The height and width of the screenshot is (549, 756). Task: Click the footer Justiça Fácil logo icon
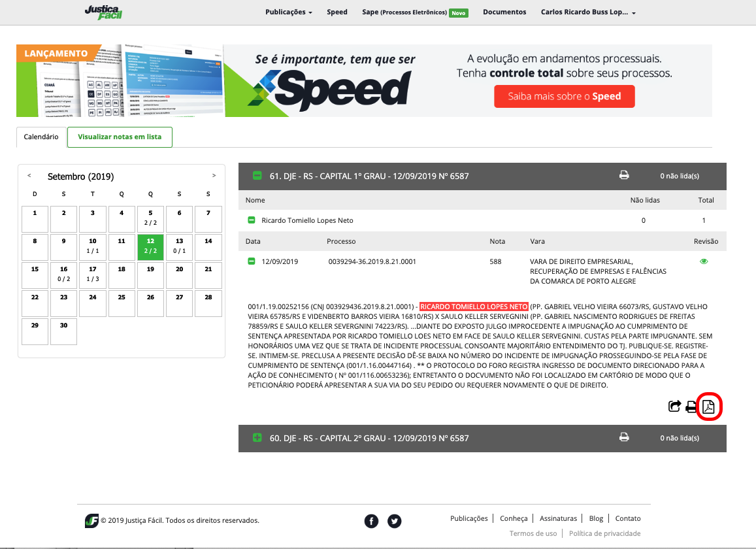[x=91, y=520]
